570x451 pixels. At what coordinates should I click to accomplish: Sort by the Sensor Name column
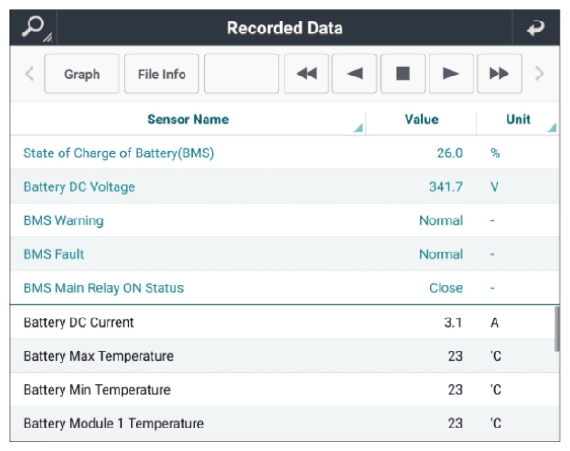(x=188, y=119)
